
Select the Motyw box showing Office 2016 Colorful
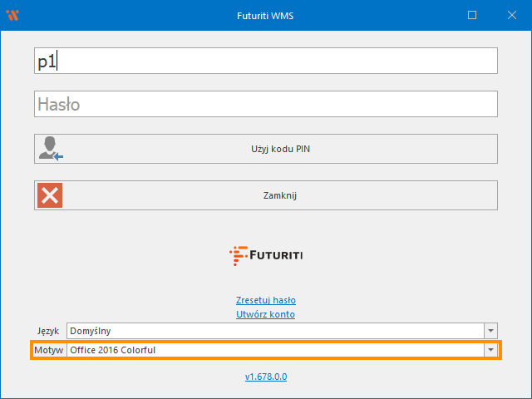(x=274, y=350)
